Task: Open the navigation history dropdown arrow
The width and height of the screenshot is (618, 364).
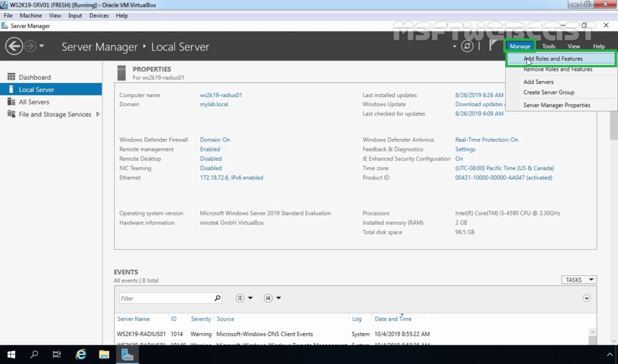Action: click(42, 46)
